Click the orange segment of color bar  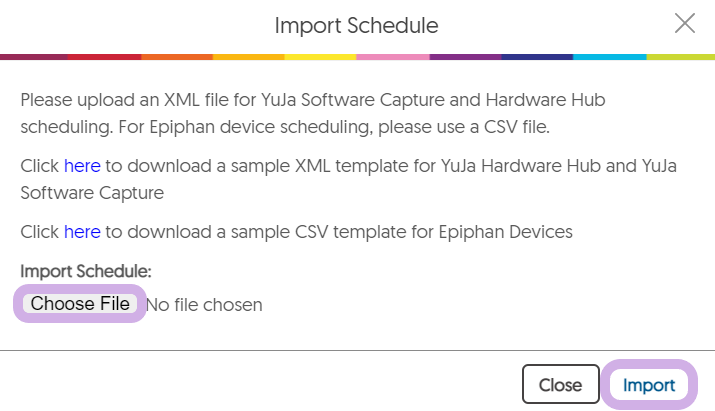pos(177,56)
